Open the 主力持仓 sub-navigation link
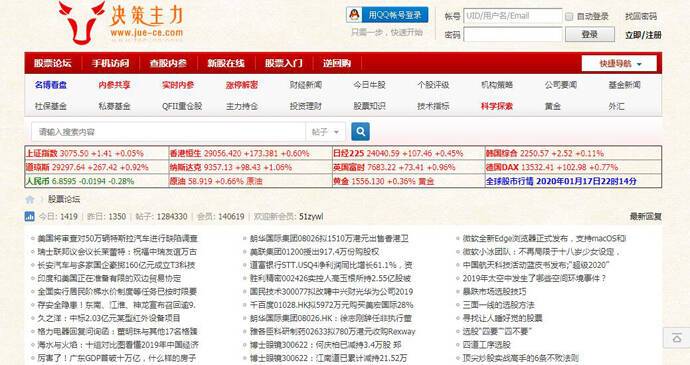 pos(242,106)
